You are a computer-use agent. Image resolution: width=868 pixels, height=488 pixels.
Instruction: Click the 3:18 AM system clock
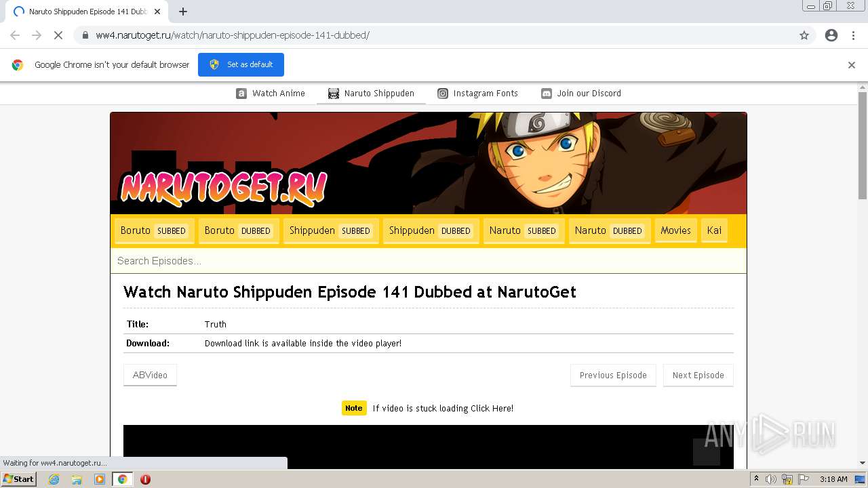(833, 479)
